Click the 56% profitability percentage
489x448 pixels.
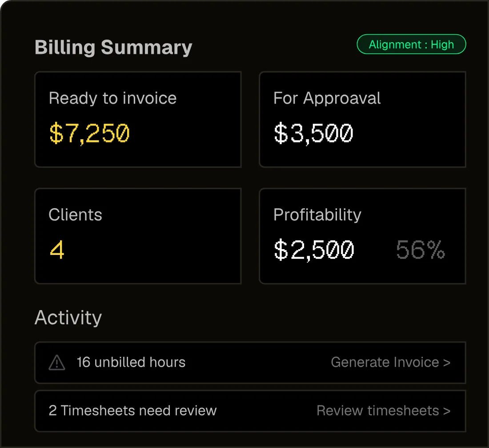click(421, 250)
